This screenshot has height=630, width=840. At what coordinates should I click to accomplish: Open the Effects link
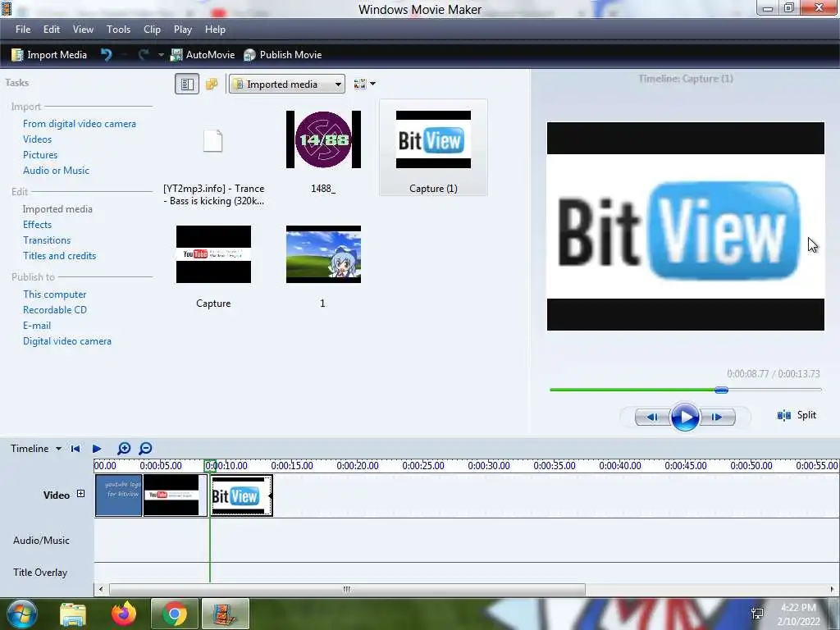pyautogui.click(x=38, y=225)
